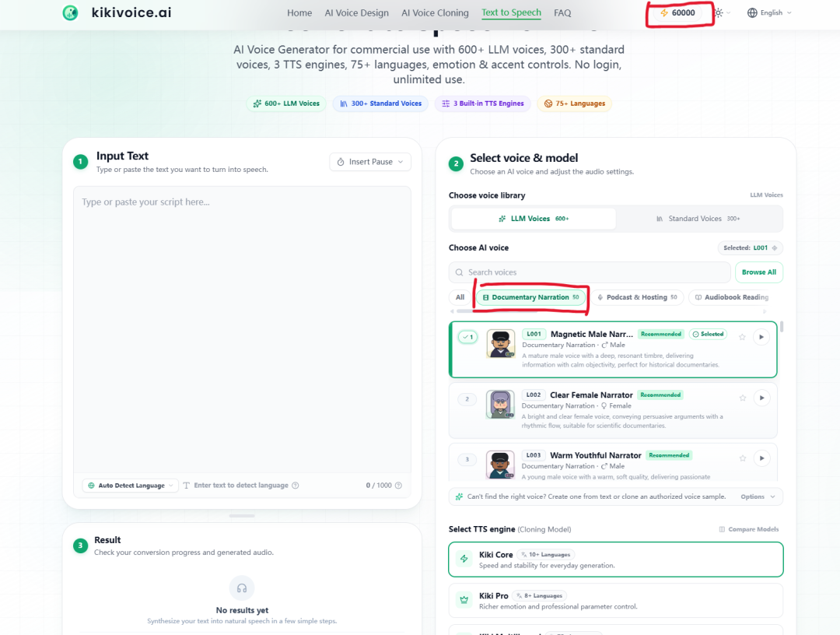This screenshot has height=635, width=840.
Task: Click the resize handle below Input Text
Action: coord(242,516)
